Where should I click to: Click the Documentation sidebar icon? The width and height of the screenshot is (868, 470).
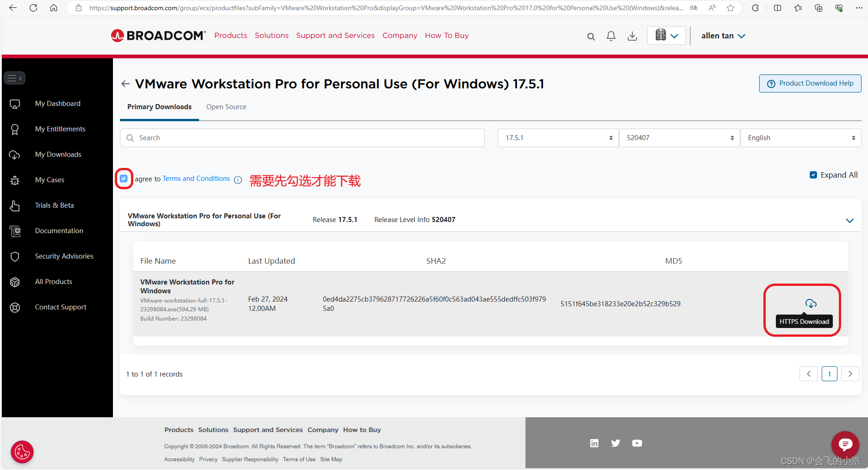pos(15,231)
